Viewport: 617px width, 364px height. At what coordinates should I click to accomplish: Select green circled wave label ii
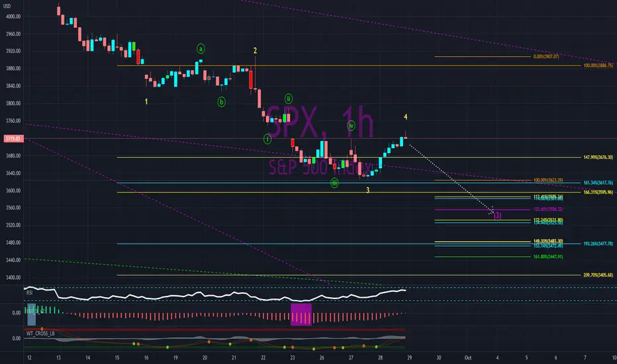(x=289, y=99)
